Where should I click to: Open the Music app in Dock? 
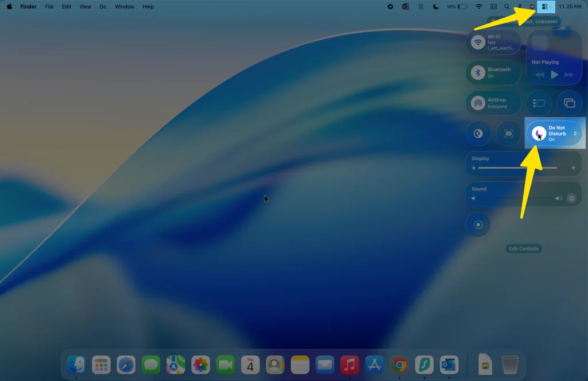[349, 364]
